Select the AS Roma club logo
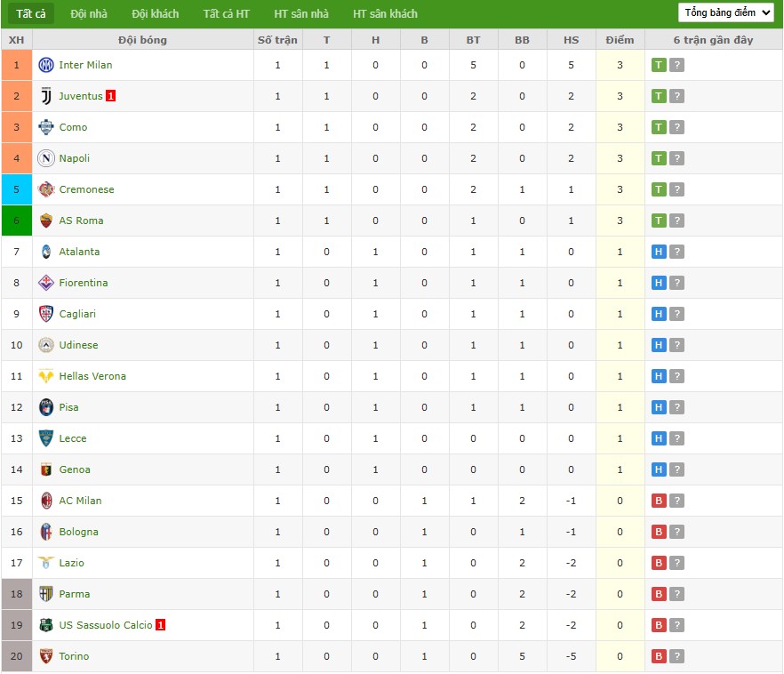Screen dimensions: 784x674 [47, 221]
